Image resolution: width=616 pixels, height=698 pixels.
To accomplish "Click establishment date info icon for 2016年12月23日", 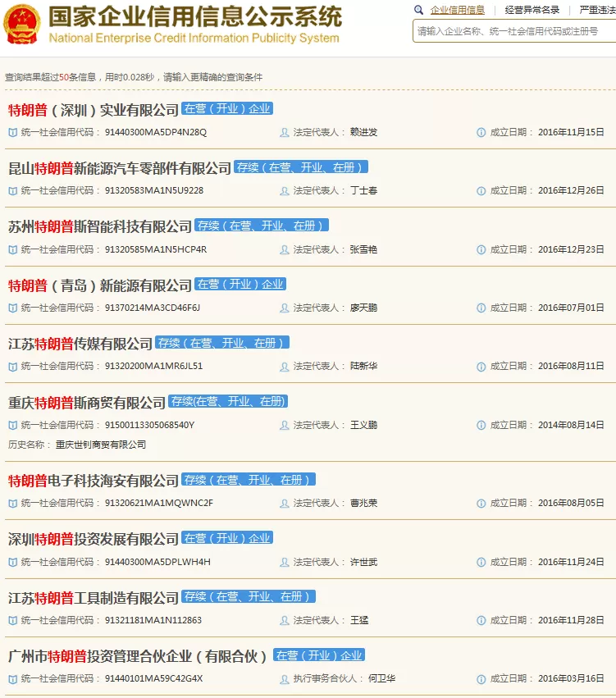I will 481,249.
